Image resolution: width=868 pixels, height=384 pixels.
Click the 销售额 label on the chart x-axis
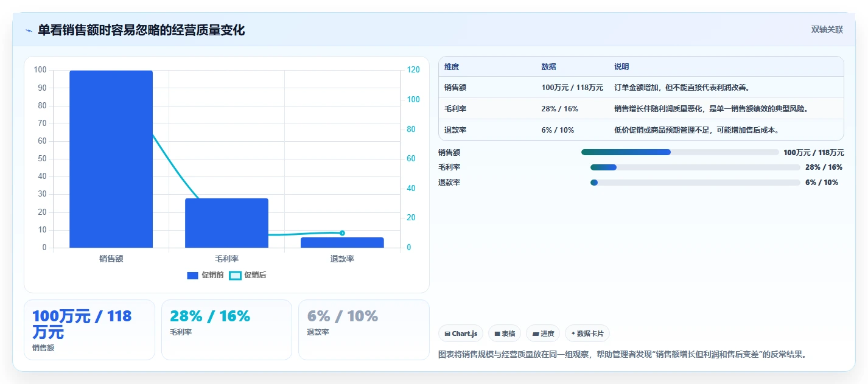111,259
